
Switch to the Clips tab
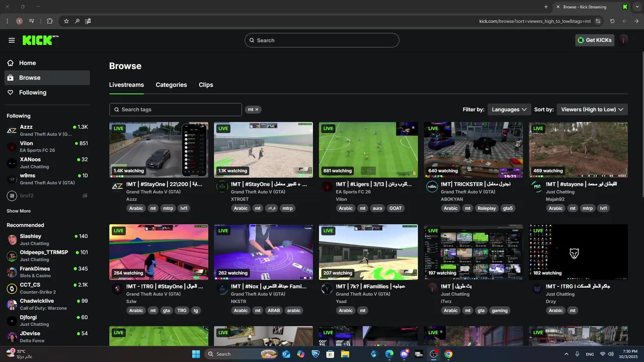(206, 85)
